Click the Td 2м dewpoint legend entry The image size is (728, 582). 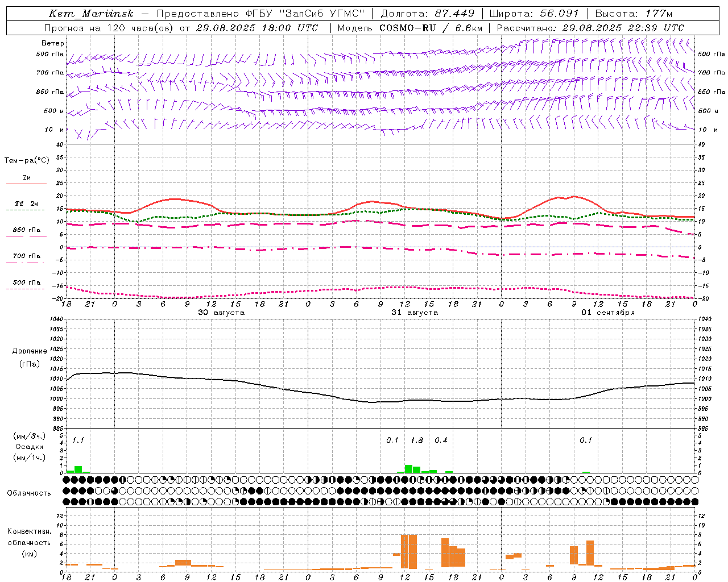click(27, 203)
